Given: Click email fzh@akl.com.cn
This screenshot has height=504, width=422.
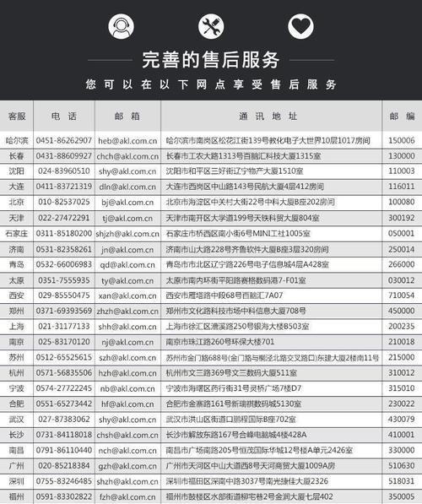Looking at the screenshot, I should click(127, 496).
